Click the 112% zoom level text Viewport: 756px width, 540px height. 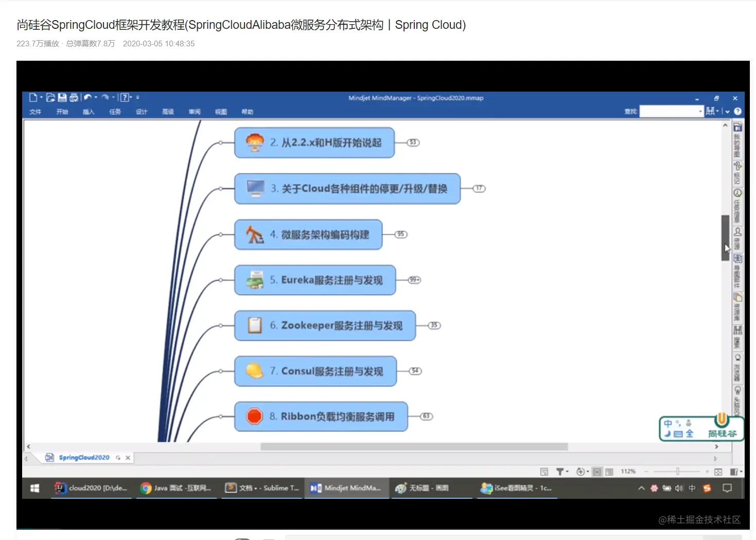[x=628, y=472]
